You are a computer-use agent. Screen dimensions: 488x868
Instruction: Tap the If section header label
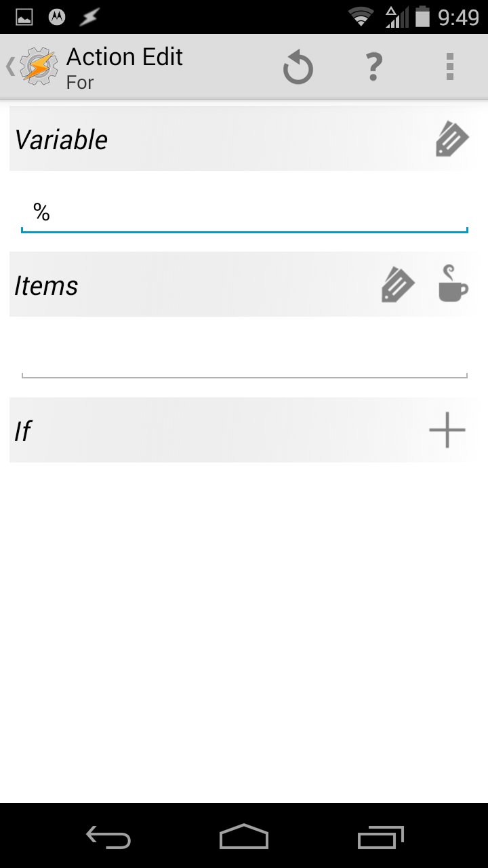tap(22, 431)
